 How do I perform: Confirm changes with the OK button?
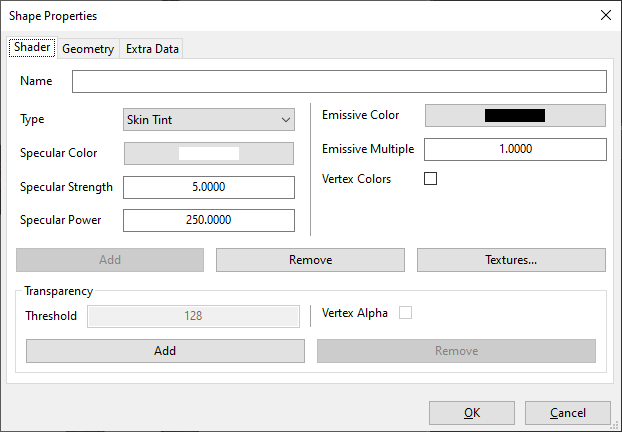[x=472, y=413]
